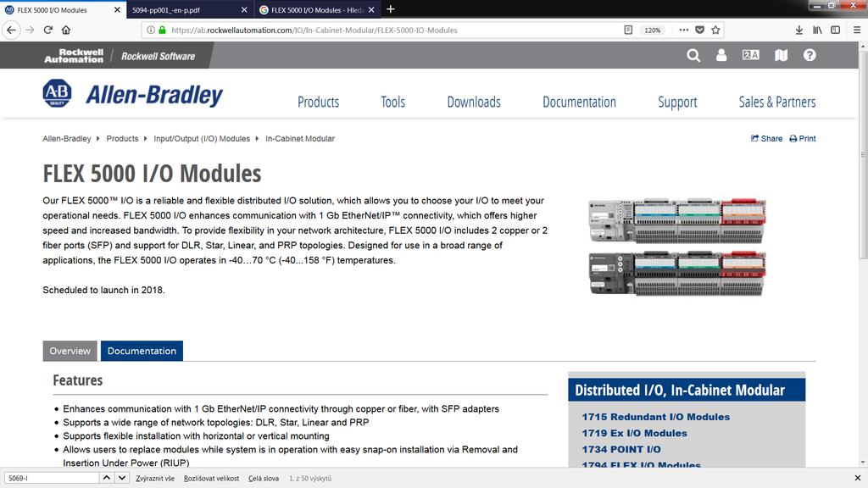Open the Firefox hamburger menu
This screenshot has width=868, height=488.
857,30
